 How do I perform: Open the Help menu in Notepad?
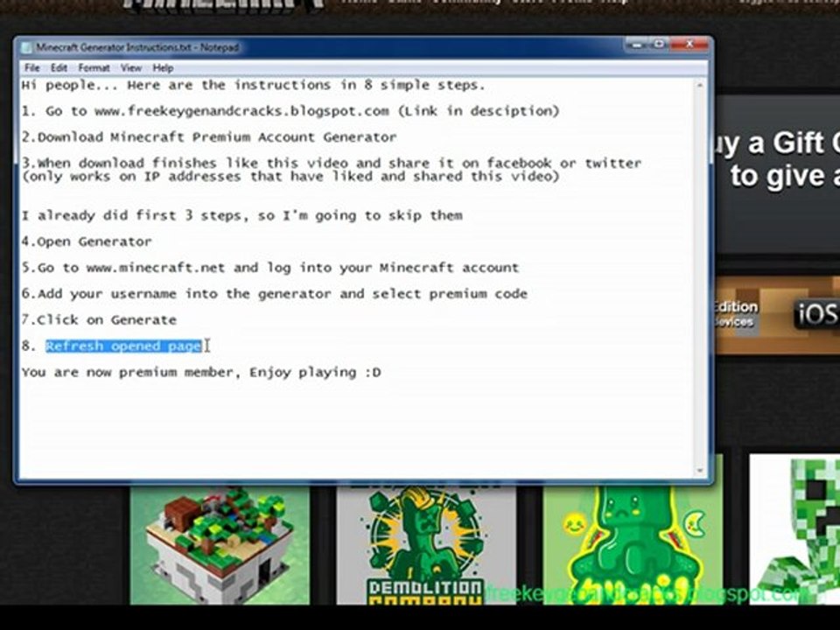163,68
